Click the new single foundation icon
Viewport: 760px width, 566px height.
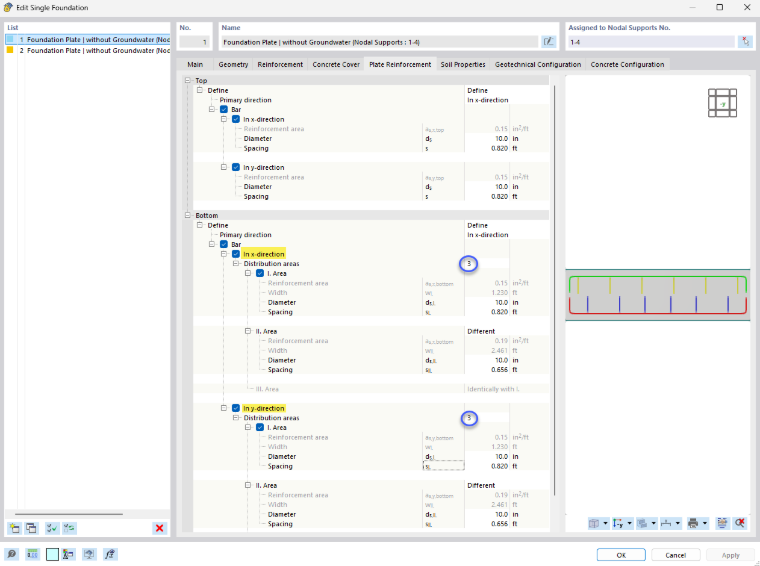point(15,528)
